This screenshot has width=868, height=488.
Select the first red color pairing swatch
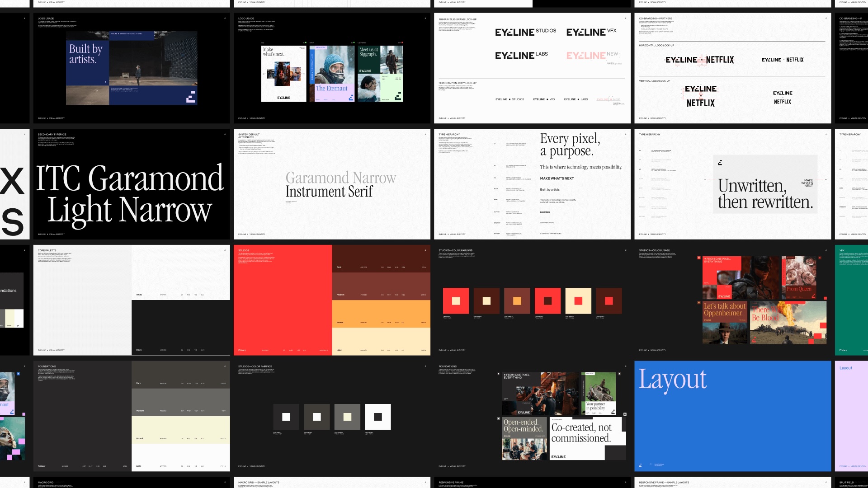click(456, 301)
